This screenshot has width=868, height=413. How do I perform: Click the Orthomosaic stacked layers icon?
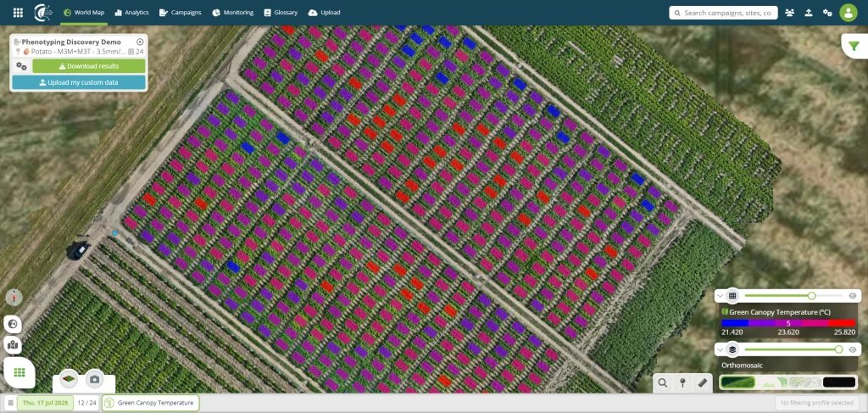(x=732, y=349)
